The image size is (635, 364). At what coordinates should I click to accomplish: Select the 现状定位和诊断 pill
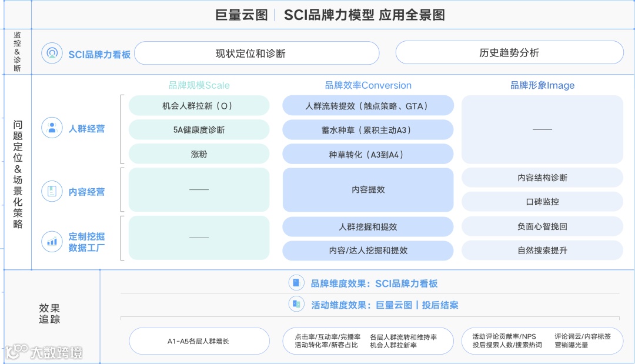(257, 53)
